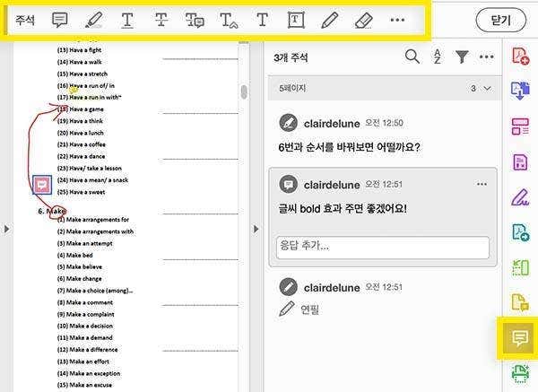
Task: Select the add text comment tool
Action: [x=263, y=20]
